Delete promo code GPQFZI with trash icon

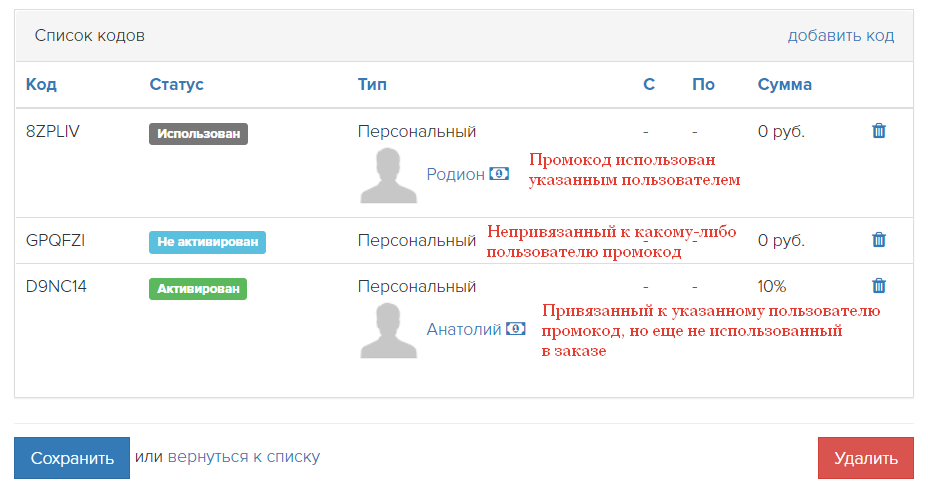click(879, 240)
